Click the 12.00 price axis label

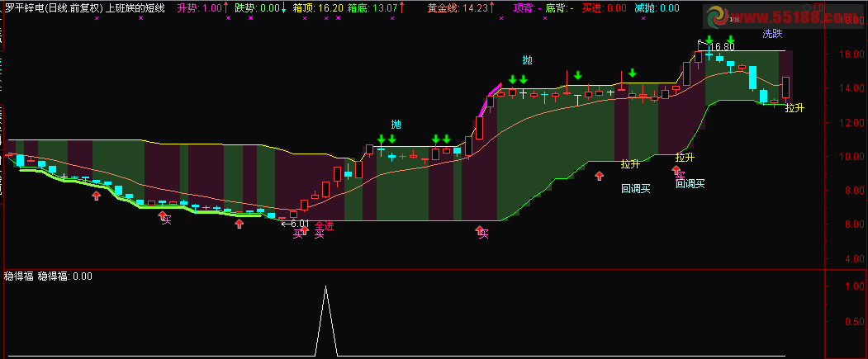[851, 122]
